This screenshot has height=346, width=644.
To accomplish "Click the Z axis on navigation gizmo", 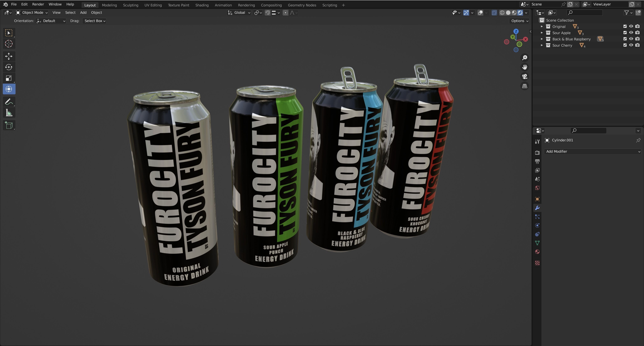I will [x=516, y=31].
